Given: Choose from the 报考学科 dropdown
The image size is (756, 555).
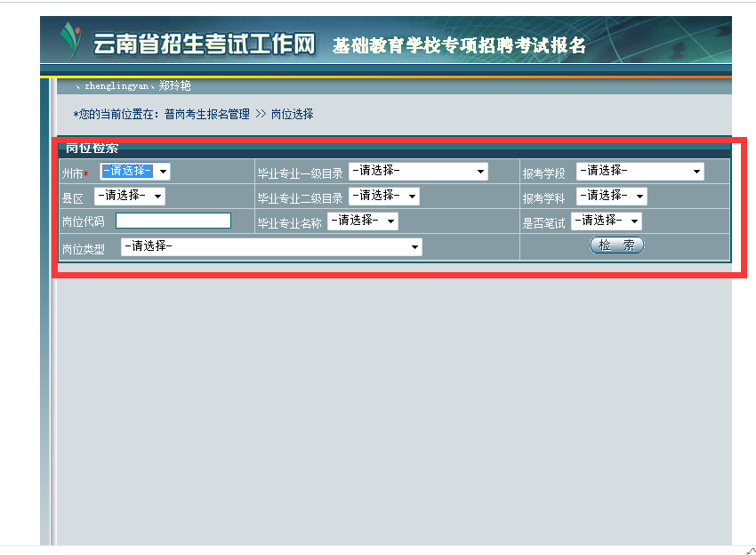Looking at the screenshot, I should pyautogui.click(x=611, y=197).
